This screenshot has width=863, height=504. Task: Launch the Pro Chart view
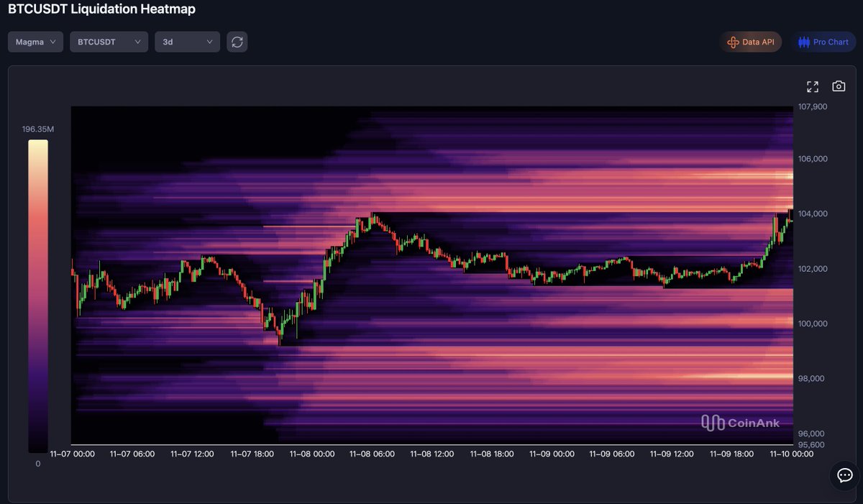tap(823, 41)
